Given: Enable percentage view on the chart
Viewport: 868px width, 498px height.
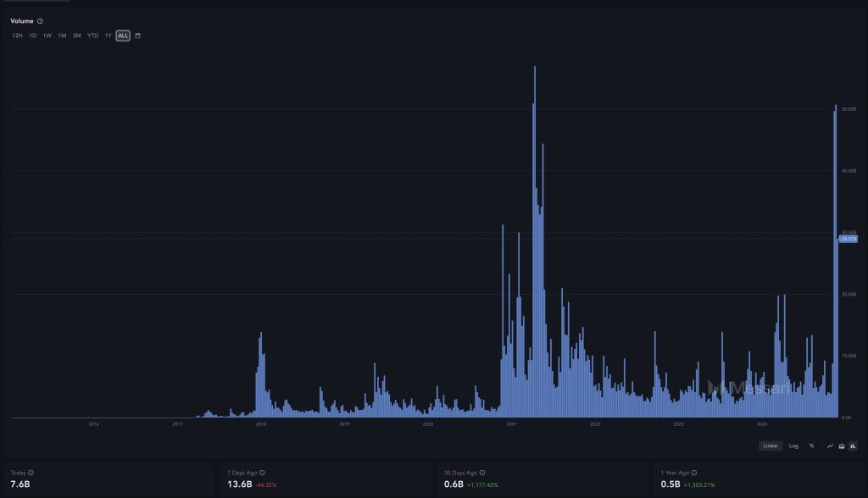Looking at the screenshot, I should [811, 445].
